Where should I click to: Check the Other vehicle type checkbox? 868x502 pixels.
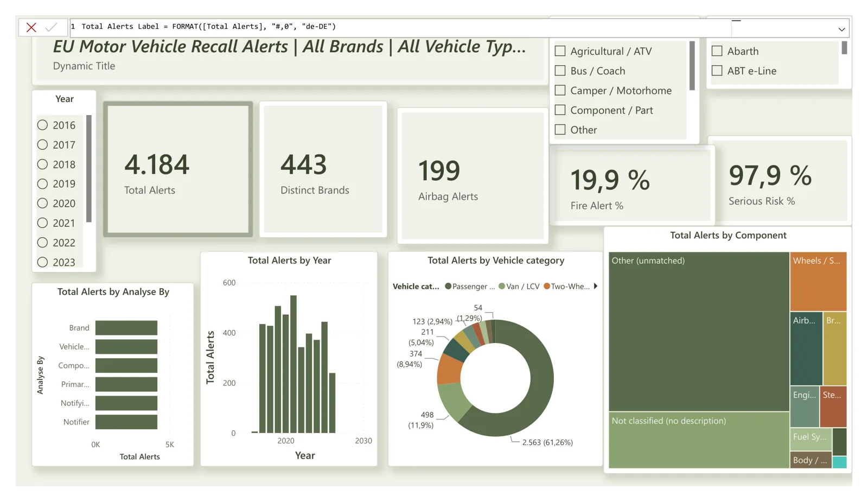tap(560, 129)
